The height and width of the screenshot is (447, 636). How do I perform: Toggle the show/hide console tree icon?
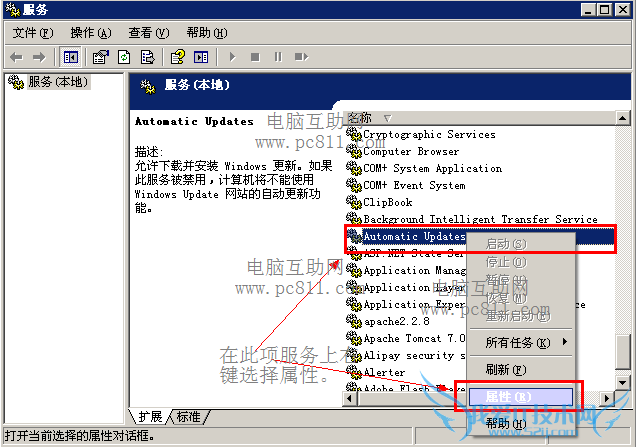(70, 57)
